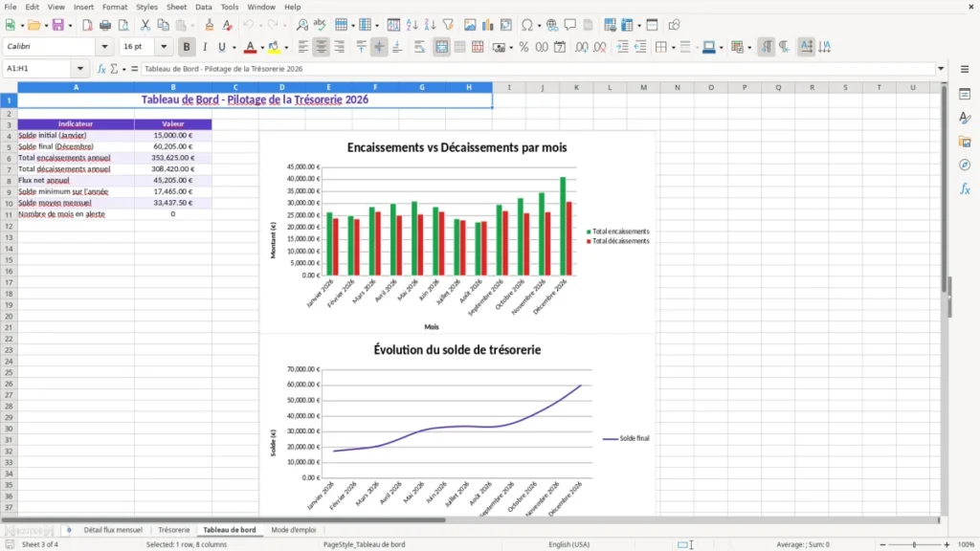980x551 pixels.
Task: Click the Print icon
Action: [105, 25]
